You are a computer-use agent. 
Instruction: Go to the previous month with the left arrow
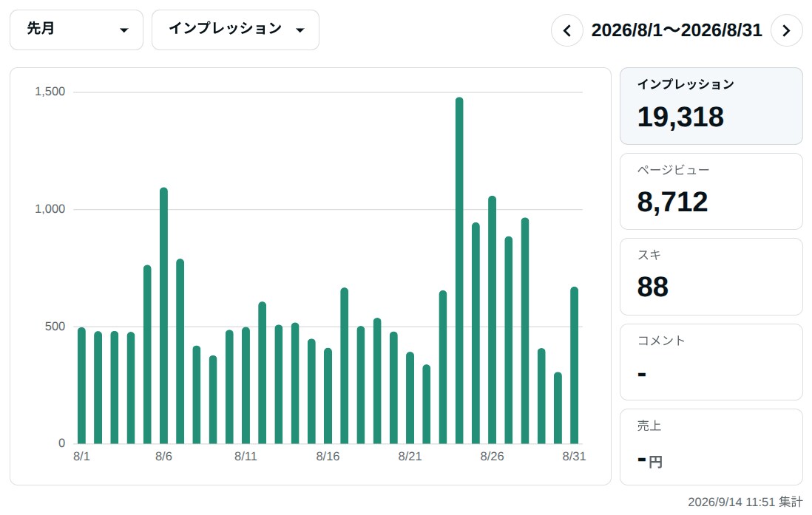coord(567,30)
